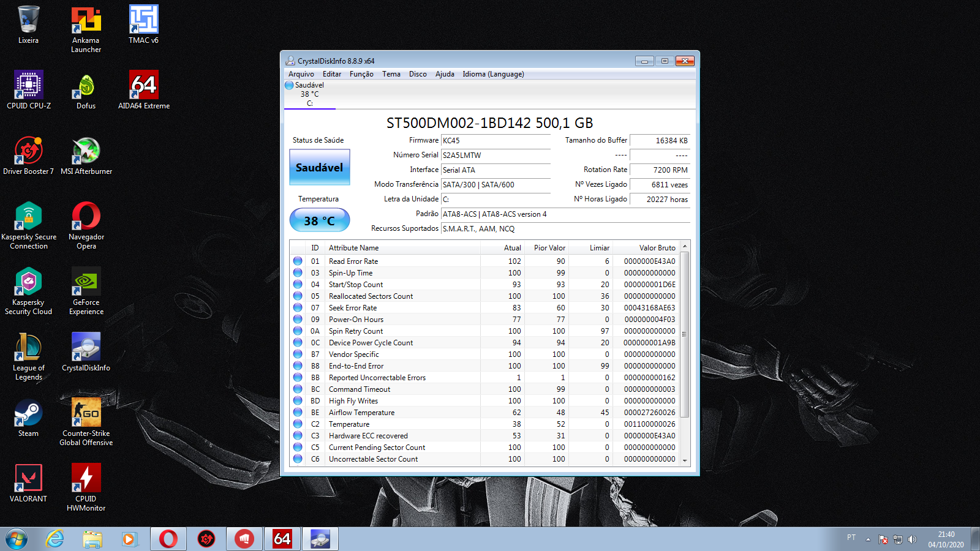Open the Função menu

(361, 74)
